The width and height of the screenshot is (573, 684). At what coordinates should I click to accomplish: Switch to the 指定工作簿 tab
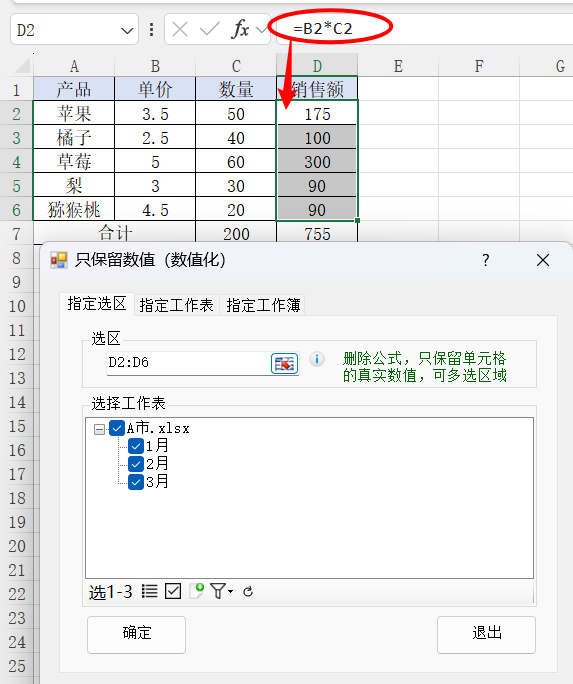coord(263,305)
